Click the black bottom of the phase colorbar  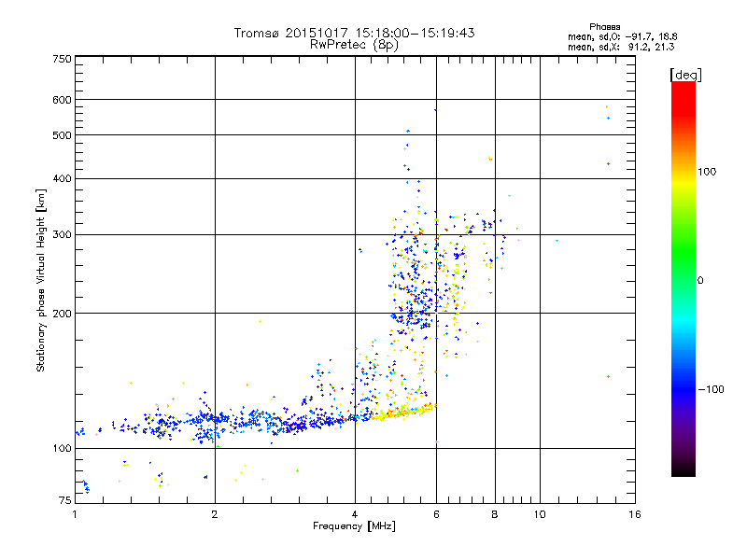pos(684,470)
